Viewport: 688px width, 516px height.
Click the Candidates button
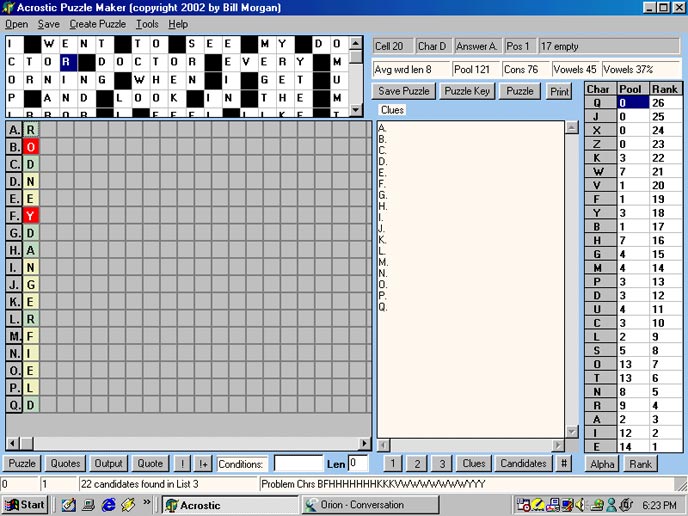(x=523, y=463)
